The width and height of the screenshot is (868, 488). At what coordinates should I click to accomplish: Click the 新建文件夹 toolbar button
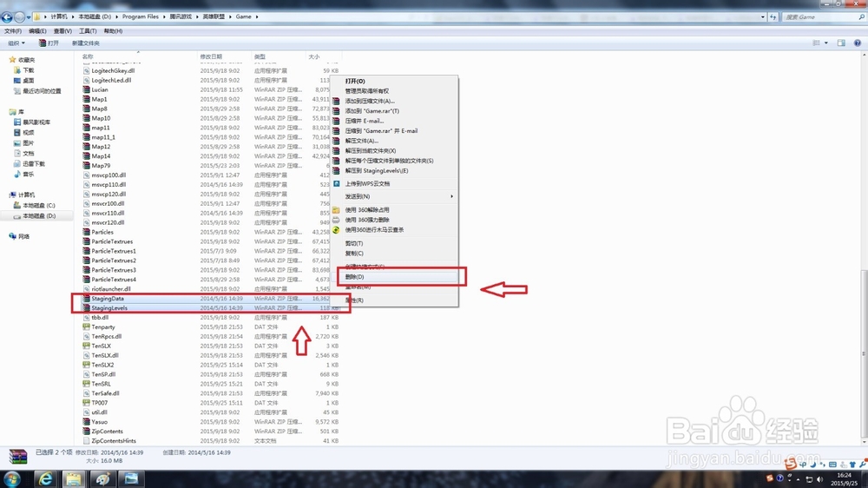coord(86,43)
